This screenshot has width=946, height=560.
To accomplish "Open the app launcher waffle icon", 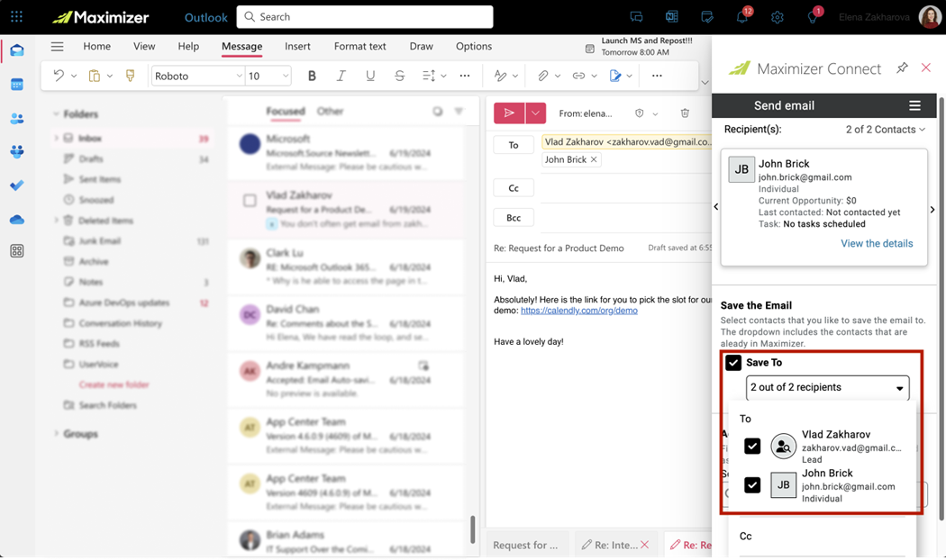I will 16,17.
